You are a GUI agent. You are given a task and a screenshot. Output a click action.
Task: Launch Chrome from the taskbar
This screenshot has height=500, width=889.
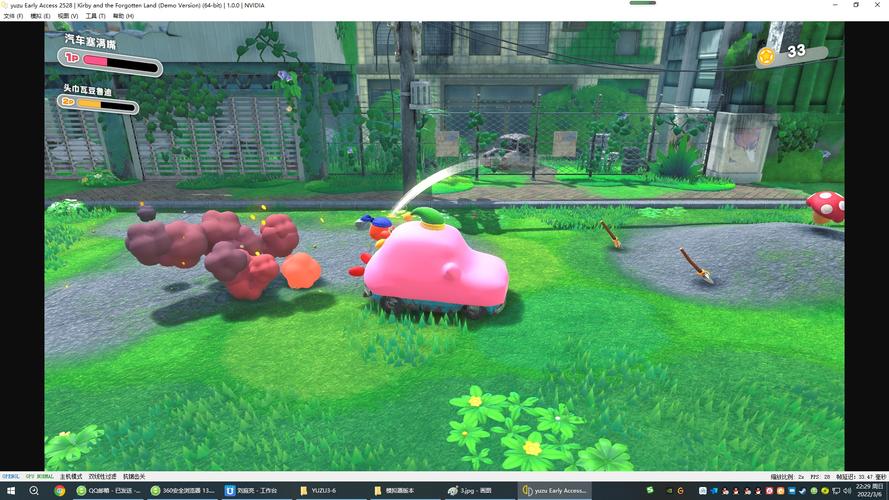tap(60, 490)
